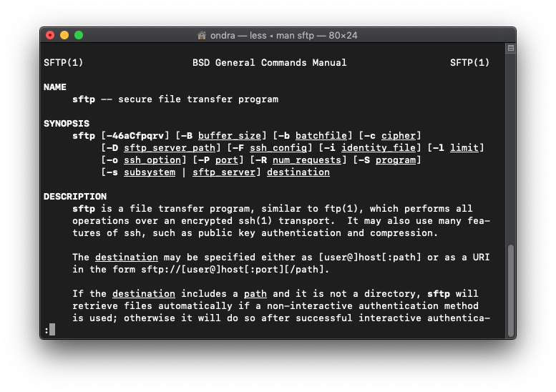Click the underlined 'buffer_size' argument
Screen dimensions: 556x392
pyautogui.click(x=229, y=135)
